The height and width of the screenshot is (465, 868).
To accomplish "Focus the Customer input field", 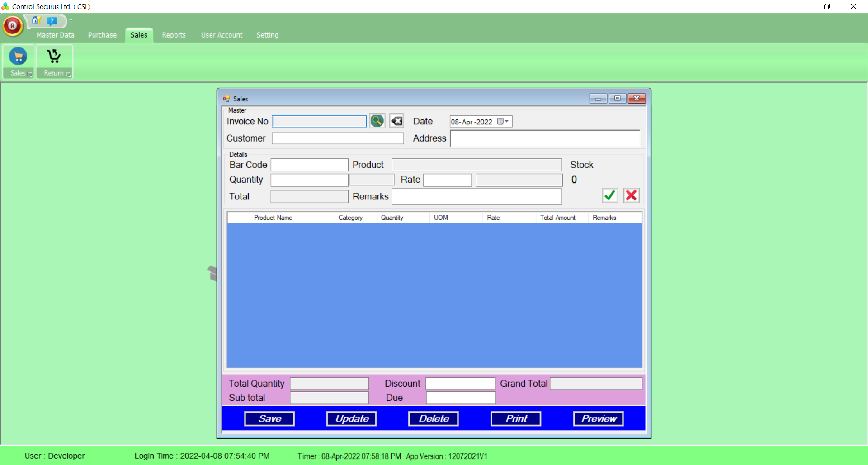I will coord(337,138).
